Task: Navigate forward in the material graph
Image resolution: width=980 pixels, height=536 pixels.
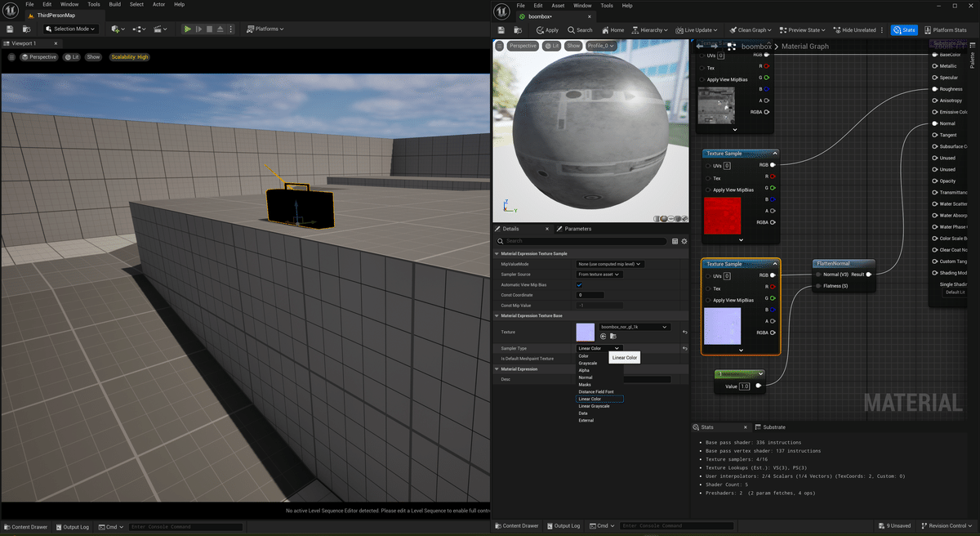Action: click(715, 47)
